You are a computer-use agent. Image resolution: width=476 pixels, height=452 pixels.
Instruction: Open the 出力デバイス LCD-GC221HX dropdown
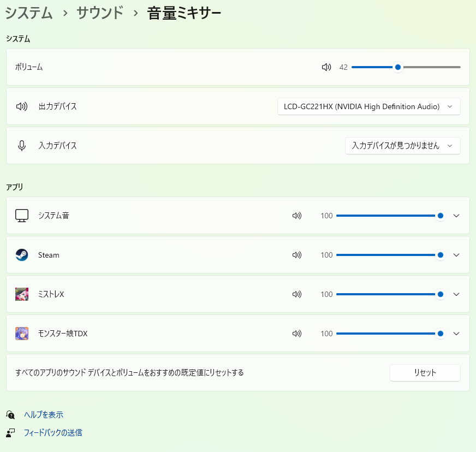(368, 106)
